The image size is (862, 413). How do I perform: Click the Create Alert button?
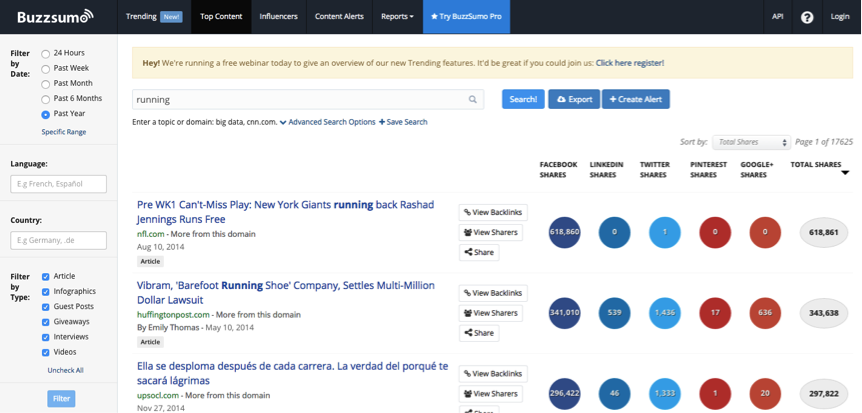coord(636,100)
